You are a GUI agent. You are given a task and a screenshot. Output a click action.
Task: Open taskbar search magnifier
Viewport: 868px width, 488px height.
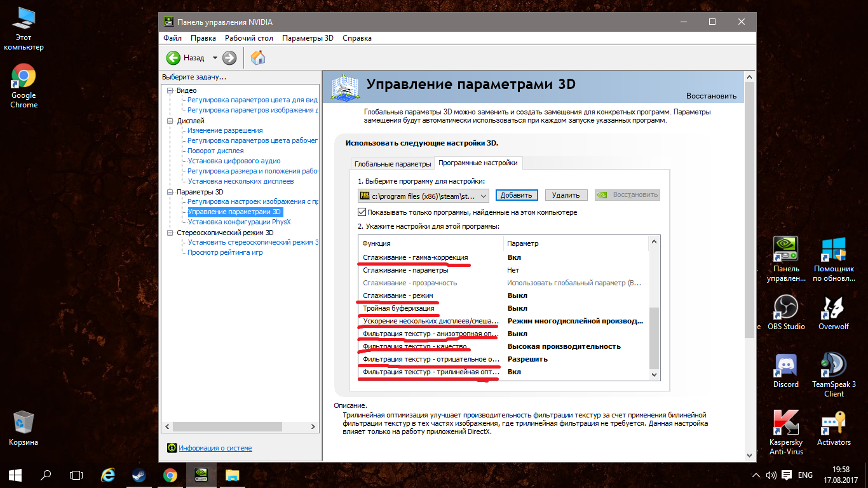[46, 475]
